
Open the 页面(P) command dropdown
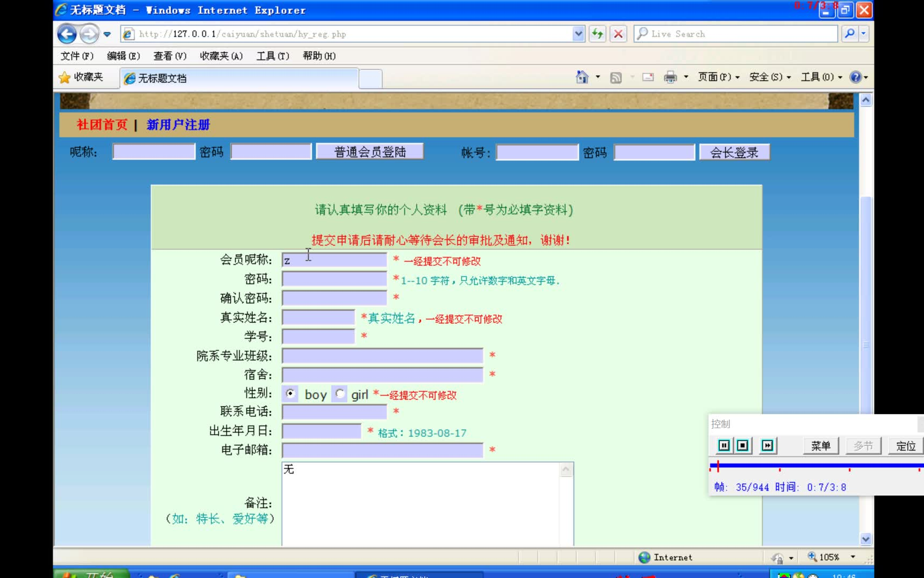[719, 77]
